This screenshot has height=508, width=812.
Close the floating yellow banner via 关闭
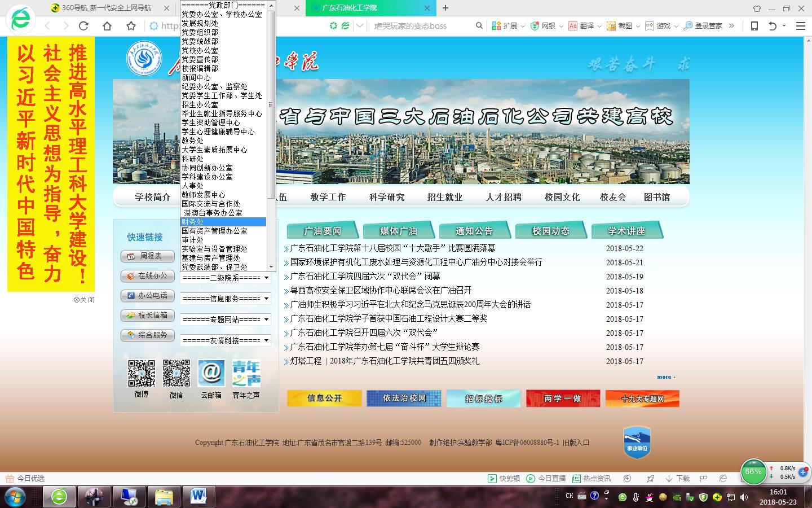(84, 300)
